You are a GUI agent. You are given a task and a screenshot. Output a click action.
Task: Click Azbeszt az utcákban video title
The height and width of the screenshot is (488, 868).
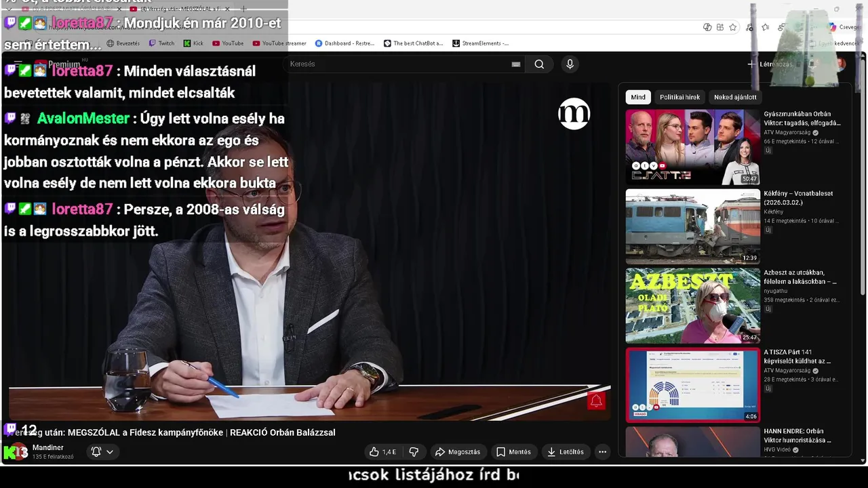click(x=800, y=277)
